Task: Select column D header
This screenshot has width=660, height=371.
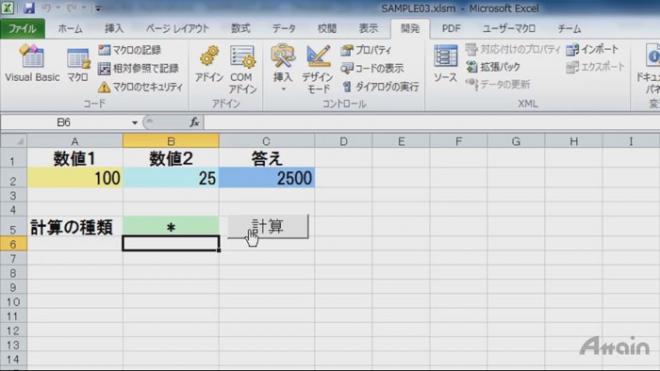Action: (343, 141)
